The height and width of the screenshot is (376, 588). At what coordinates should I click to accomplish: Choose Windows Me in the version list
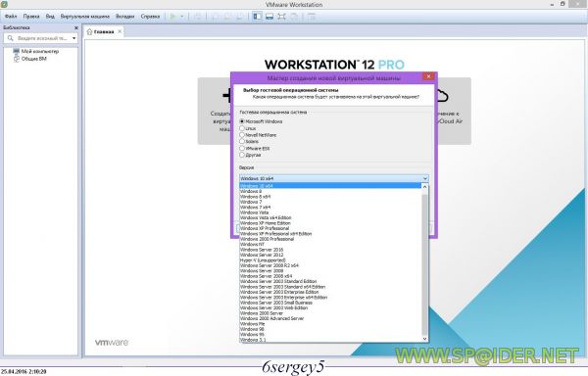330,323
